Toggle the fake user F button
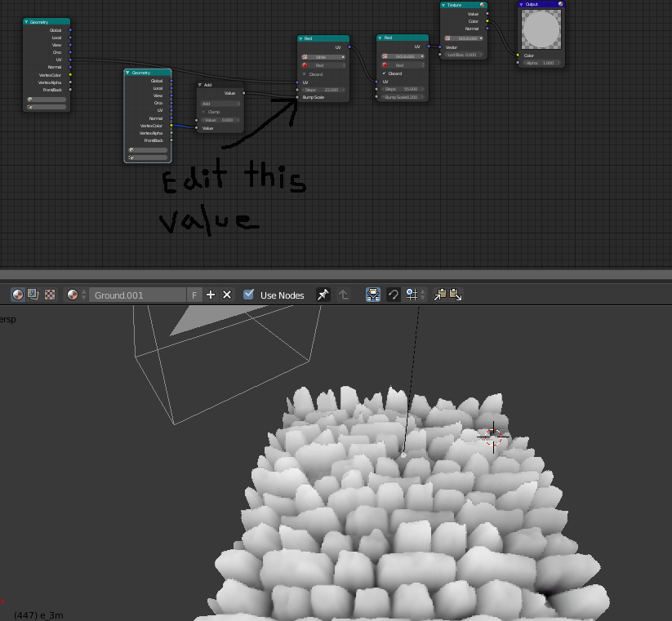The height and width of the screenshot is (621, 672). click(x=194, y=295)
